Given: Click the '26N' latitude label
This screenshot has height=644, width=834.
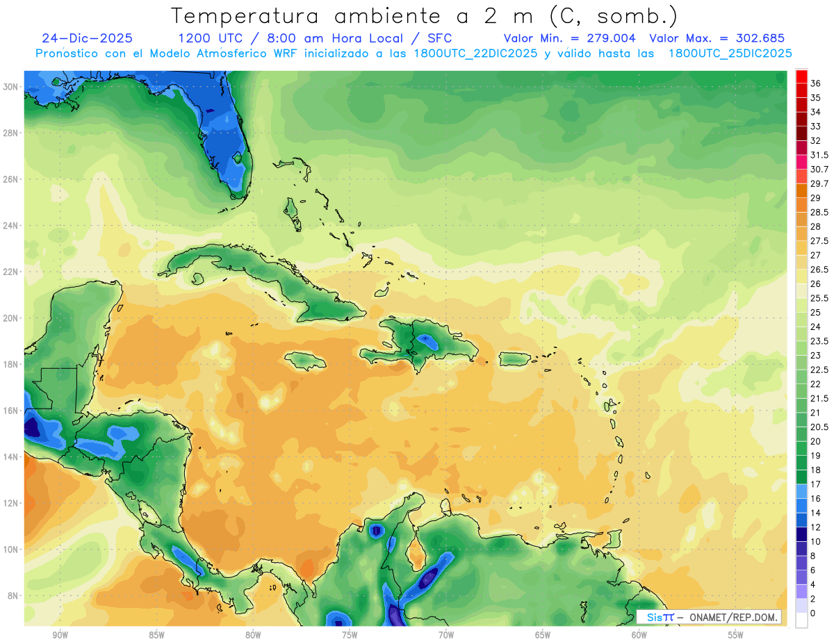Looking at the screenshot, I should click(x=12, y=179).
